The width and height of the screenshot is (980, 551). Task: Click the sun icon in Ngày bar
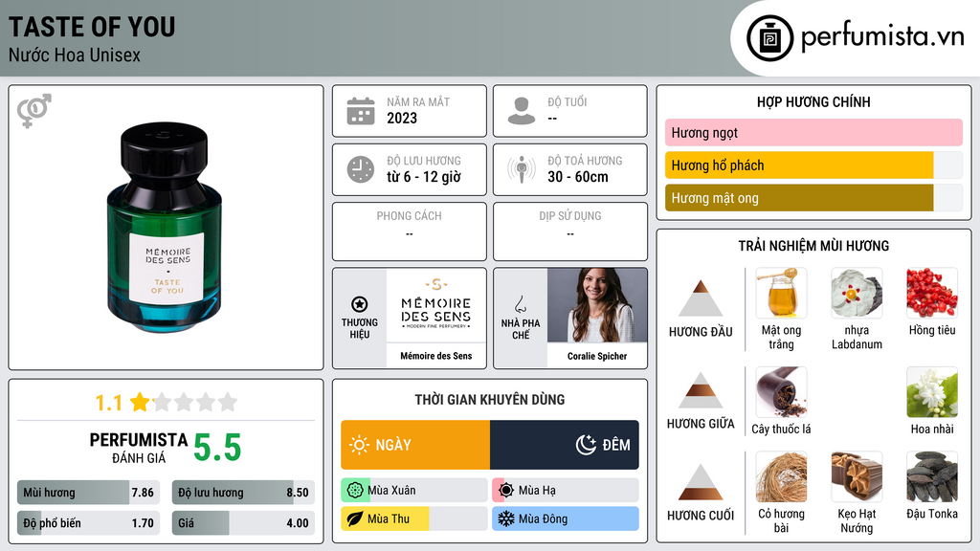(359, 445)
